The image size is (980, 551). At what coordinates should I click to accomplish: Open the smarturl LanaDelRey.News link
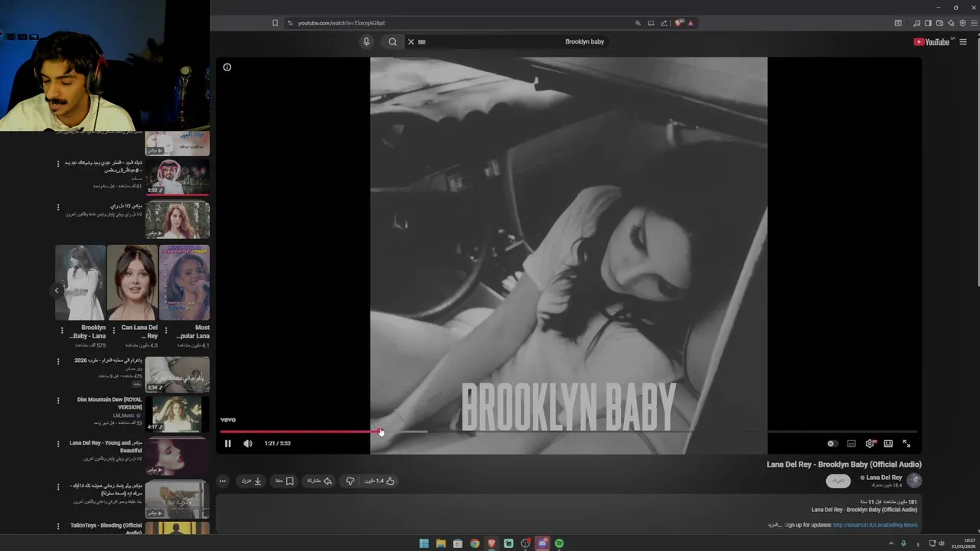pyautogui.click(x=875, y=525)
